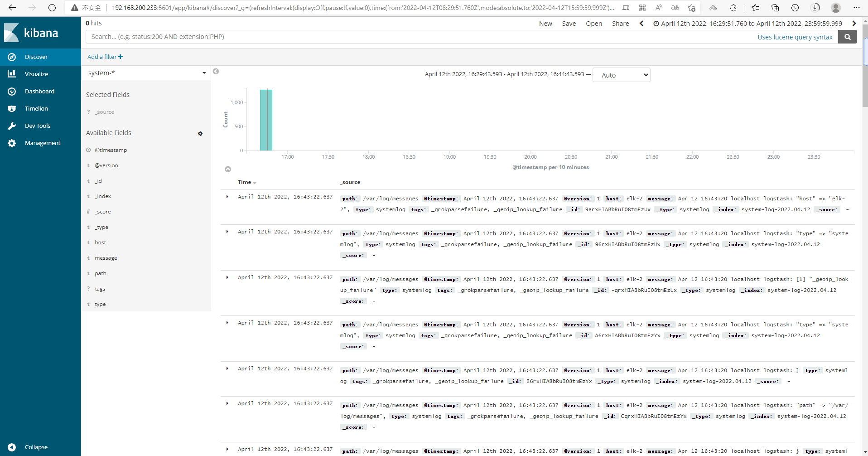Collapse the histogram chart with up arrow
868x456 pixels.
(x=228, y=169)
